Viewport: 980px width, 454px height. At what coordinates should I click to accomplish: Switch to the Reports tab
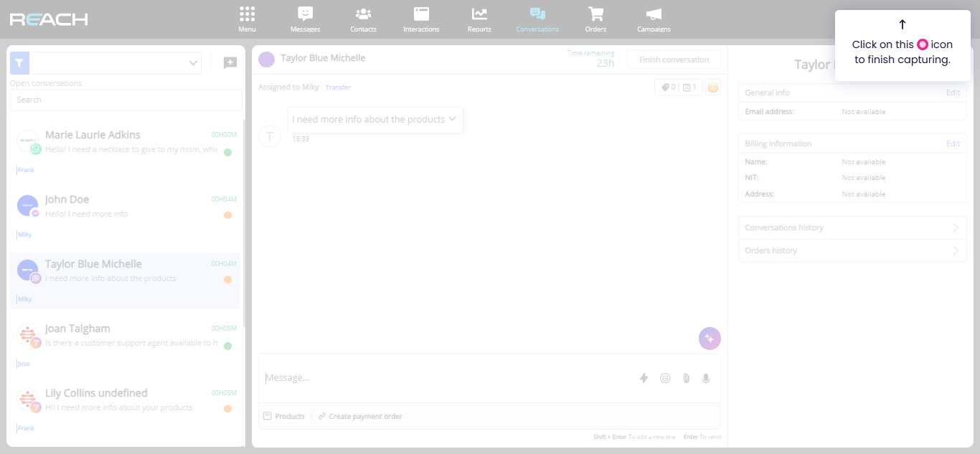click(x=479, y=19)
